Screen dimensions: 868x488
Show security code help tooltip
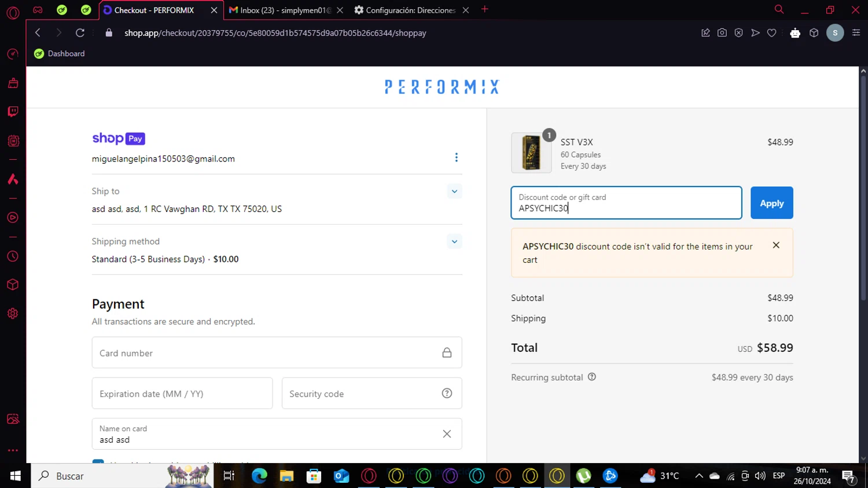[x=447, y=393]
